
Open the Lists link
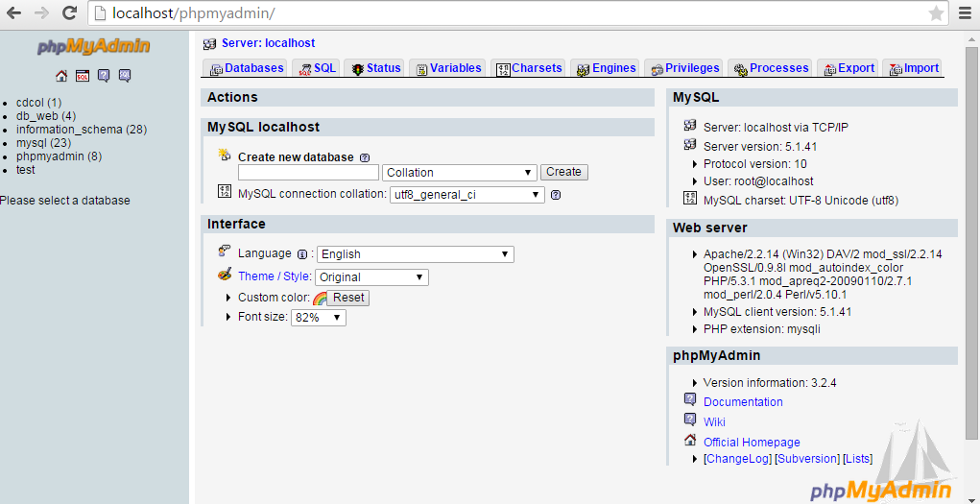pyautogui.click(x=858, y=458)
